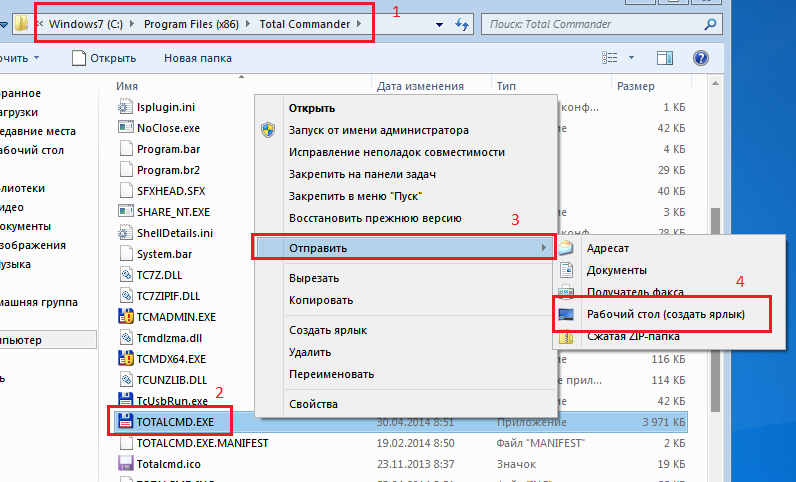Select the TOTALCMD.EXE.MANIFEST file name
Image resolution: width=796 pixels, height=482 pixels.
point(202,443)
